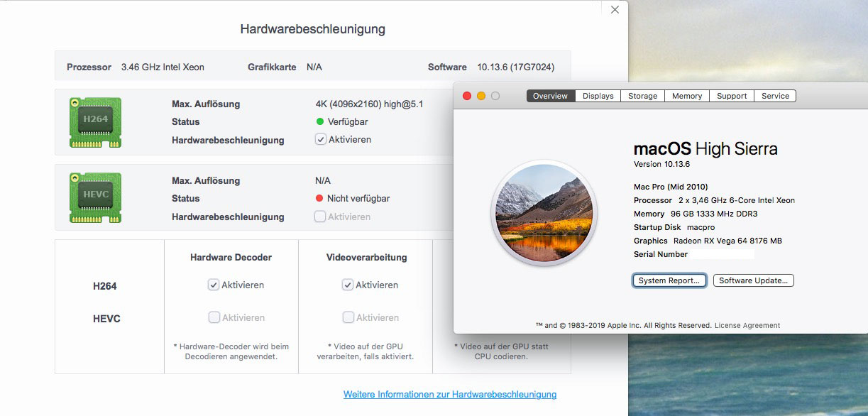Click the Apple copyright 1983-2019 text
Image resolution: width=868 pixels, height=416 pixels.
(x=623, y=325)
